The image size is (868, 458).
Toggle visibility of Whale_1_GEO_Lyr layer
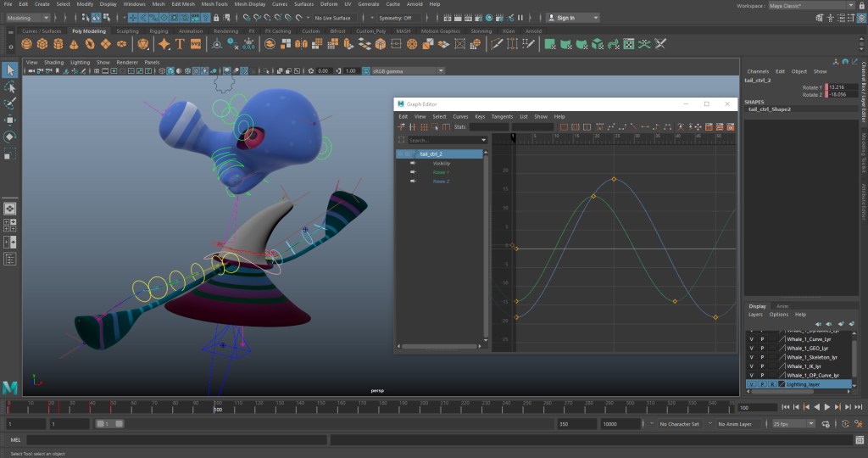point(751,349)
